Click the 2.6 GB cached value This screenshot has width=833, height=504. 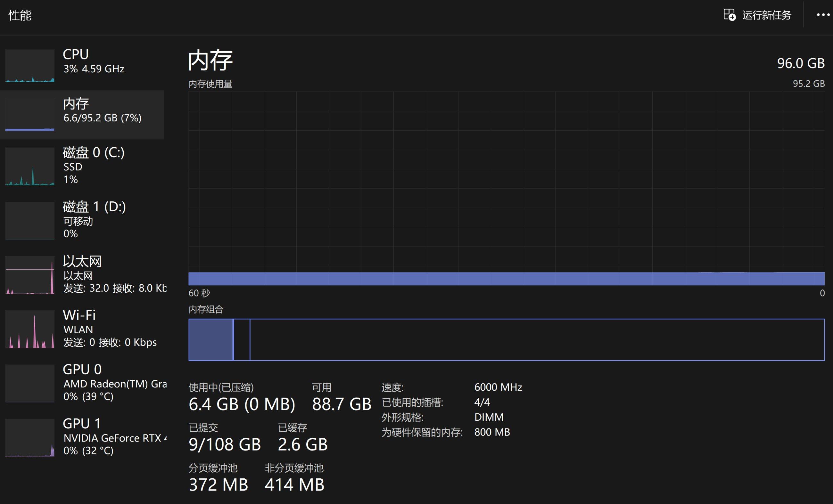(x=302, y=444)
